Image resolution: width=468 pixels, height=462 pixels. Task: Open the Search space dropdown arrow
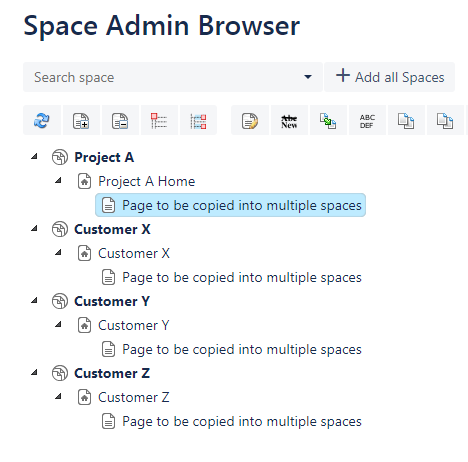click(x=308, y=77)
